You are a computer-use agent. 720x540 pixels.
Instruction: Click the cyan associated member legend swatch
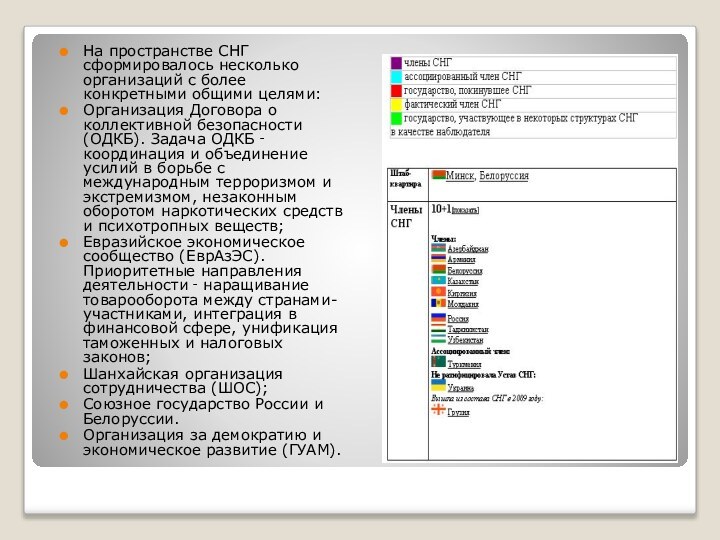tap(396, 76)
